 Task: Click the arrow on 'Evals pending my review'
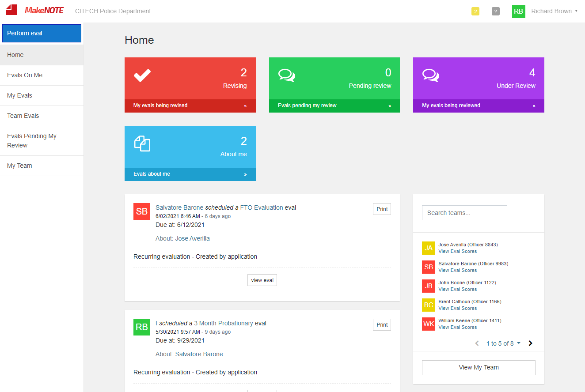[x=390, y=106]
